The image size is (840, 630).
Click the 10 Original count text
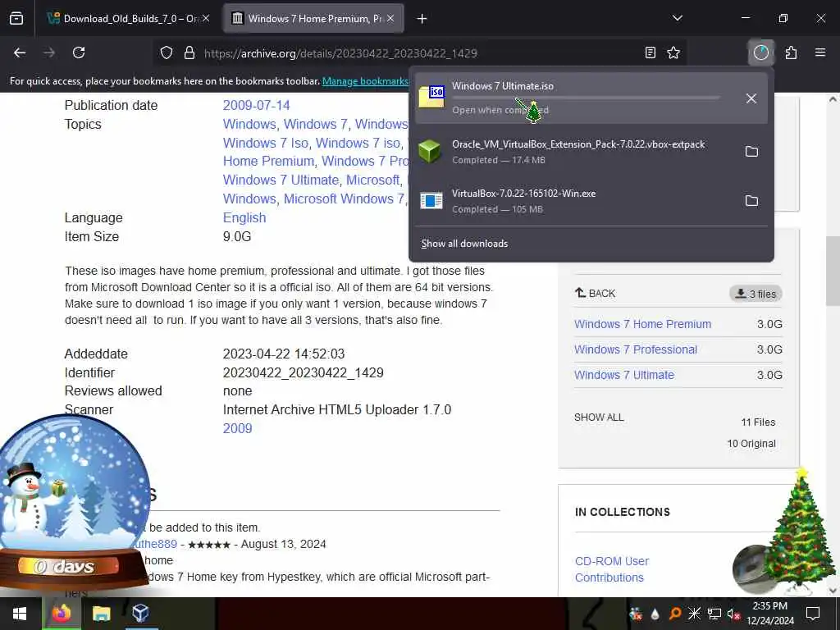pos(751,444)
